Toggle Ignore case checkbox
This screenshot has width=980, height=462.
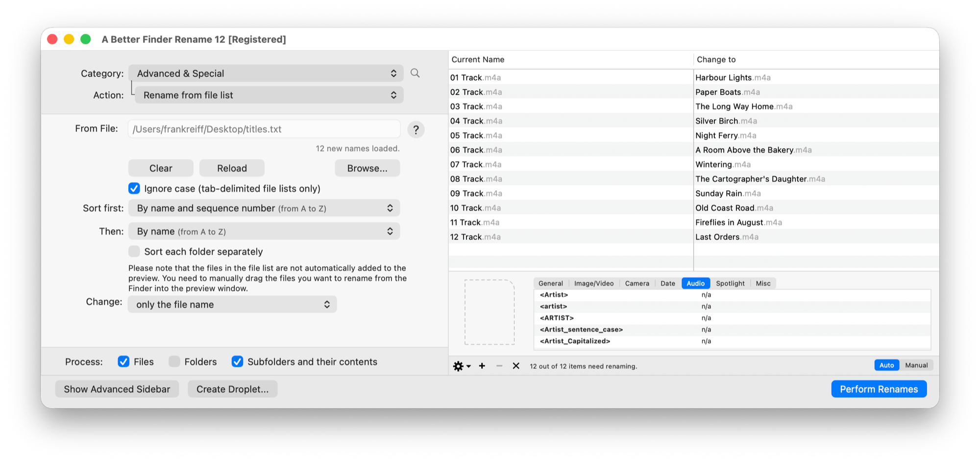134,189
